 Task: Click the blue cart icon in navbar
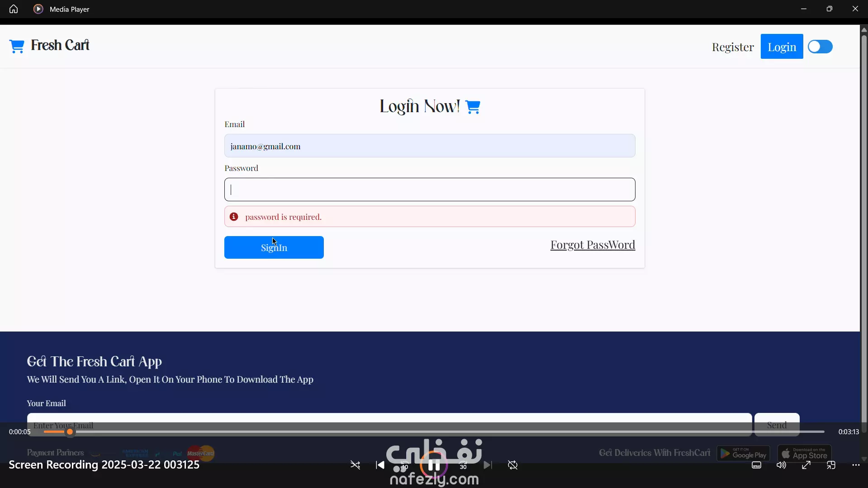(x=17, y=46)
